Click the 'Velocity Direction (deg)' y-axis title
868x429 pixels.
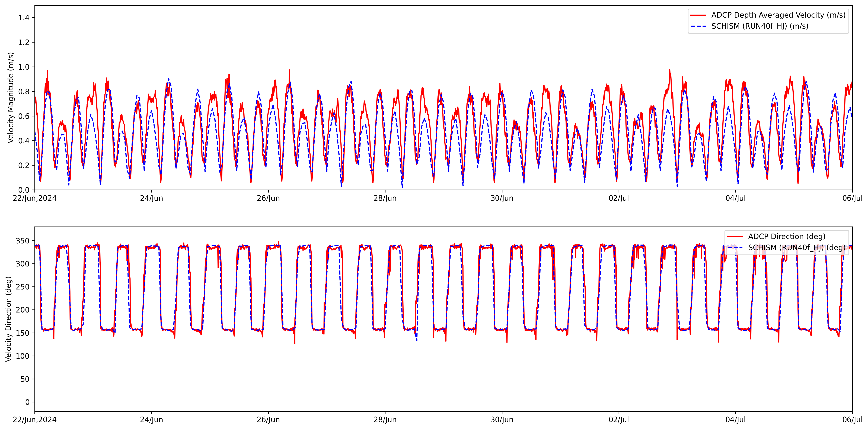pos(8,319)
